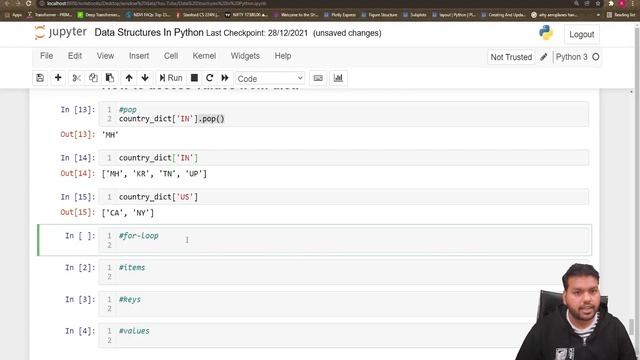This screenshot has width=640, height=360.
Task: Bookmark this page with star icon
Action: [x=598, y=3]
